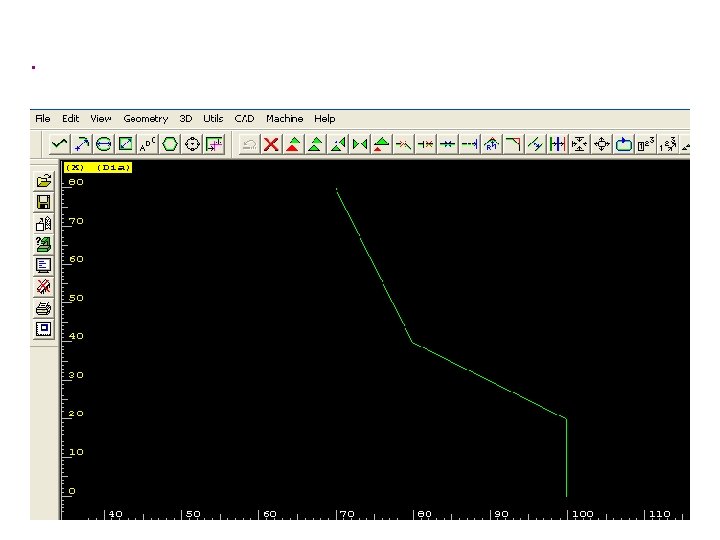Select the green hexagon polygon tool
This screenshot has height=540, width=720.
click(x=170, y=145)
